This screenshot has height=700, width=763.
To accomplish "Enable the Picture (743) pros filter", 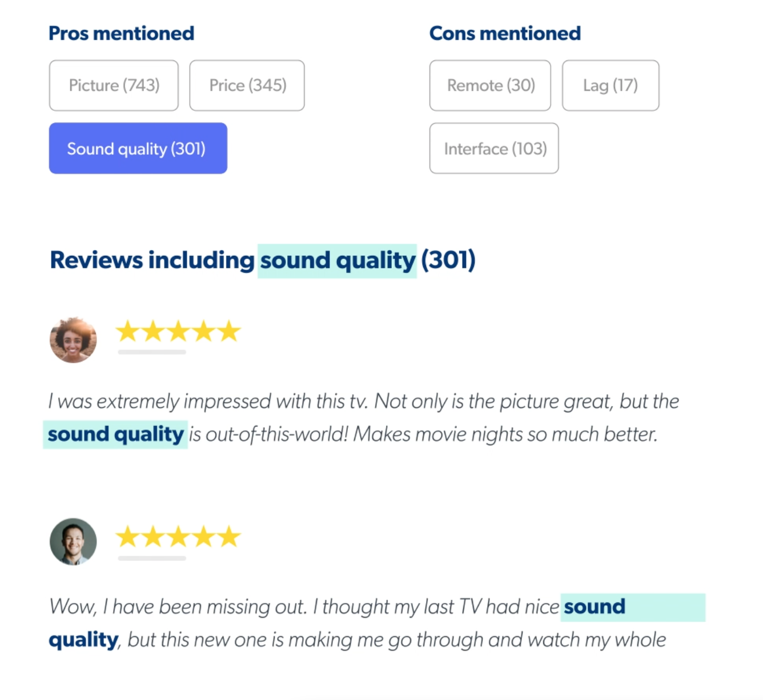I will pos(113,85).
